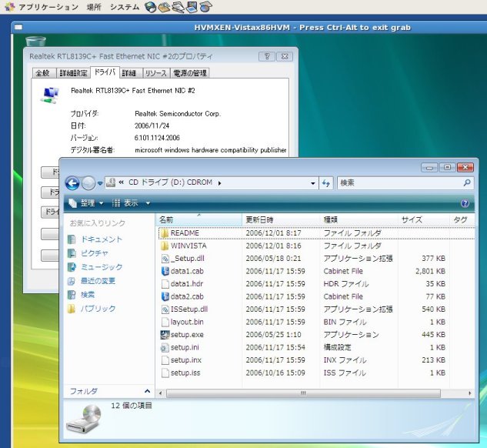Launch the web browser globe panel icon

(x=150, y=6)
